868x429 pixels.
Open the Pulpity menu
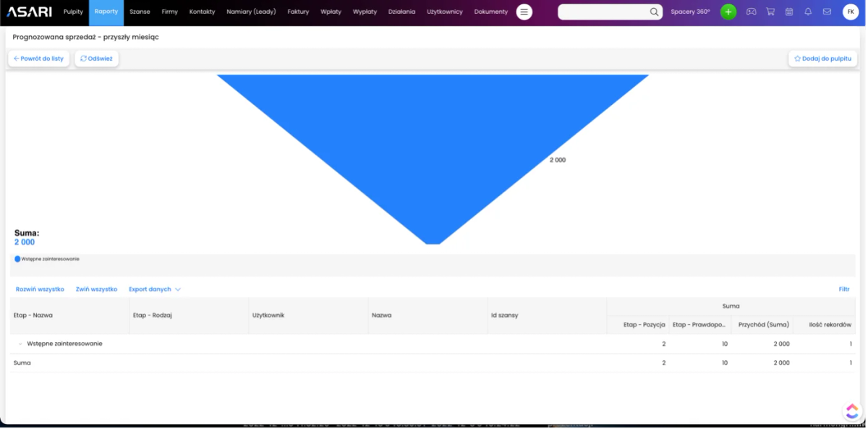pyautogui.click(x=73, y=12)
